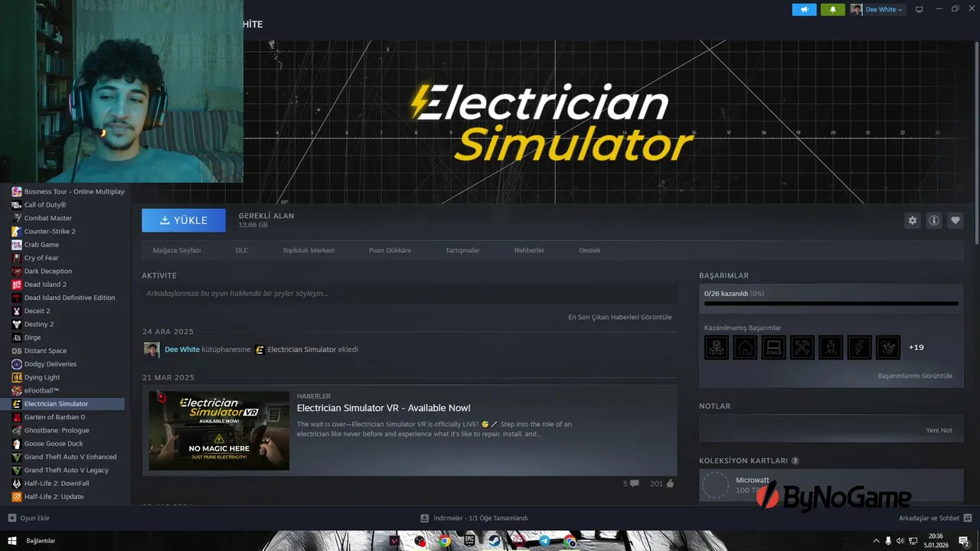Open the Topluluk Merkezi tab

pos(309,250)
